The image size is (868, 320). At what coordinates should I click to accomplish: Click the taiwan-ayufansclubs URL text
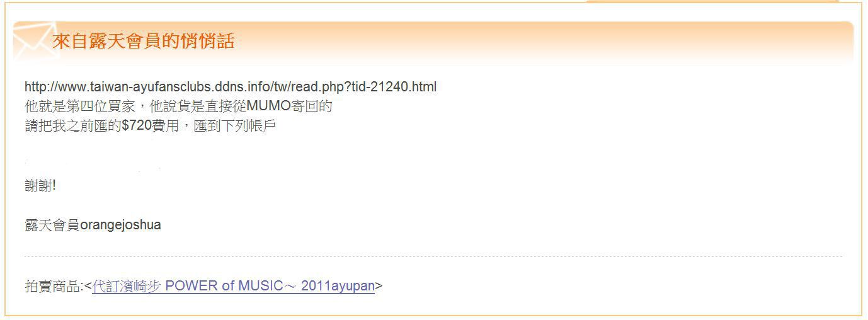click(x=230, y=87)
